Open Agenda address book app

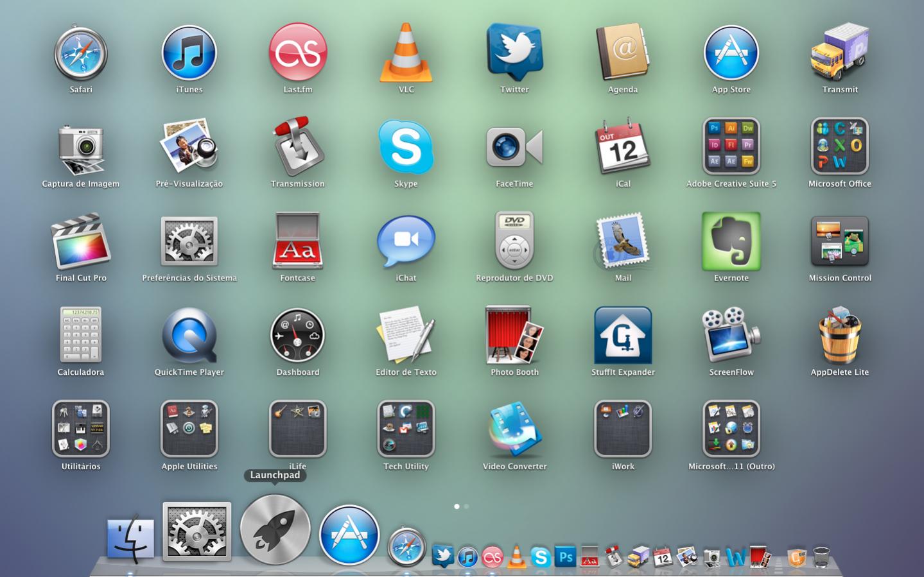623,53
